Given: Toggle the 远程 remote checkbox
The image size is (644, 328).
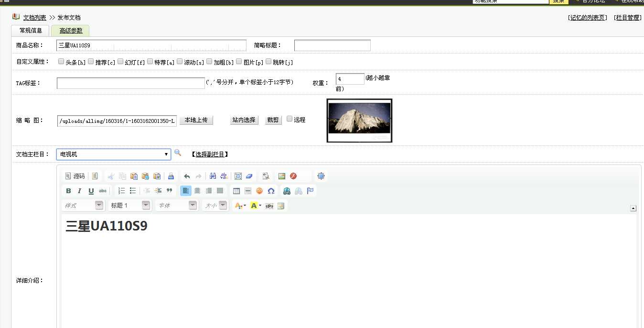Looking at the screenshot, I should (x=290, y=119).
